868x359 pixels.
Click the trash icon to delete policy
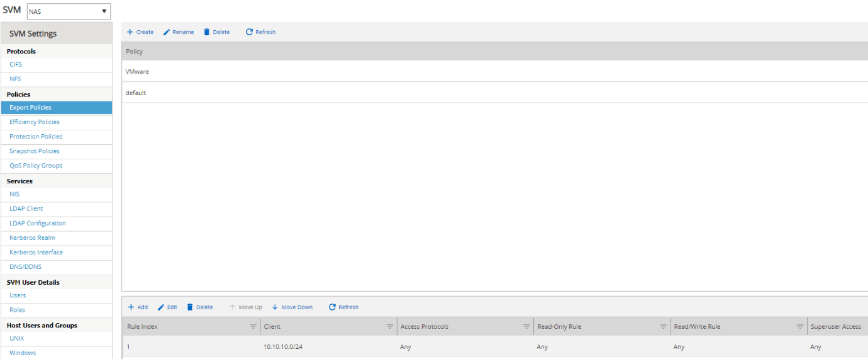pos(207,32)
